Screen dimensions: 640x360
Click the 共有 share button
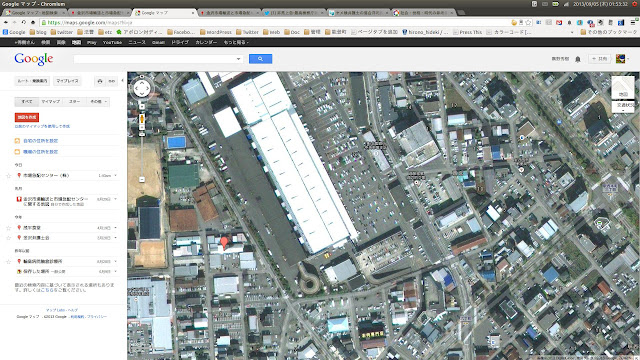(x=600, y=59)
